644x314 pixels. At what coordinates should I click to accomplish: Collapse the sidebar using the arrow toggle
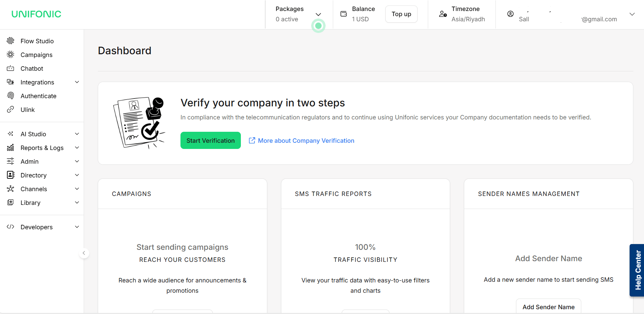point(84,253)
